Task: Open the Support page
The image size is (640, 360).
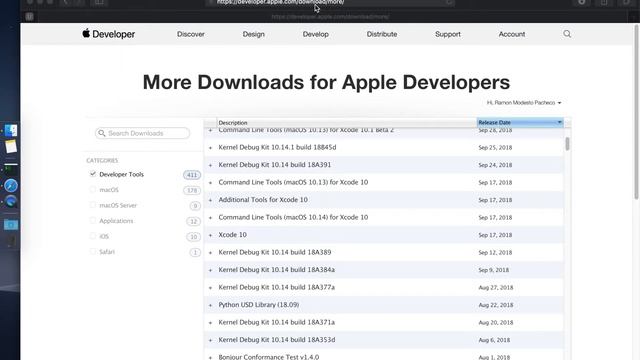Action: point(448,34)
